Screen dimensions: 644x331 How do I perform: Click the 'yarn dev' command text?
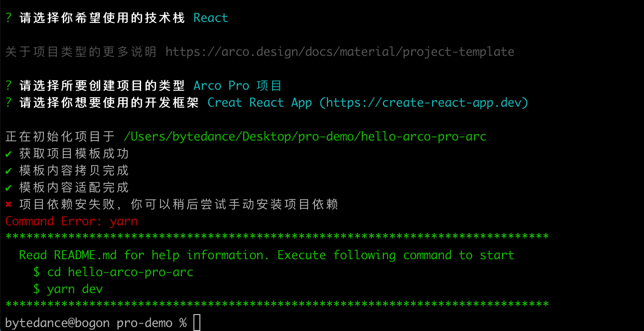click(x=75, y=289)
